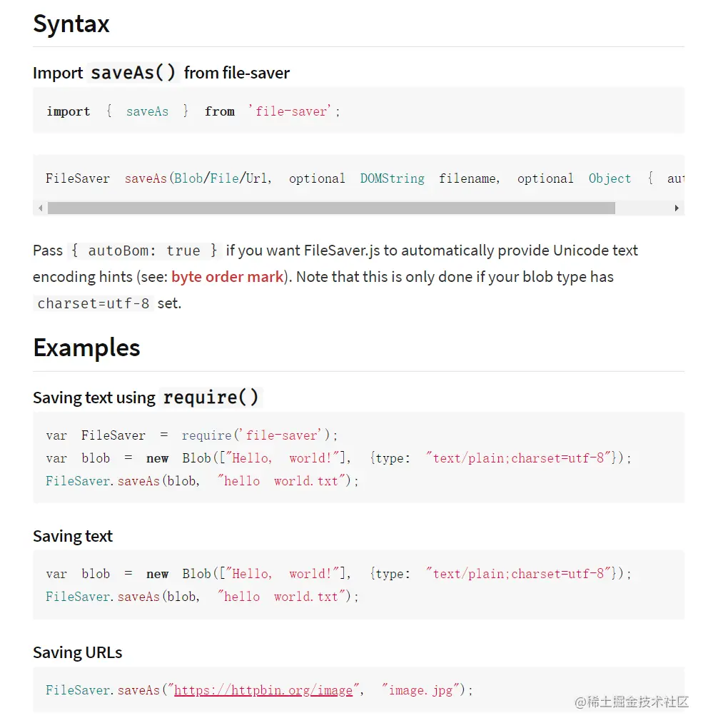Click the horizontal scrollbar thumb under the saveAs signature
Screen dimensions: 708x728
pos(331,208)
